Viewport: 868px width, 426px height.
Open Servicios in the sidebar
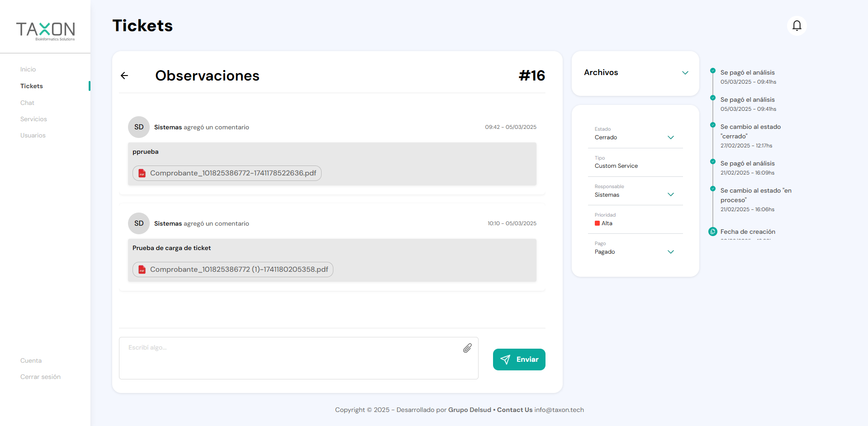(33, 119)
